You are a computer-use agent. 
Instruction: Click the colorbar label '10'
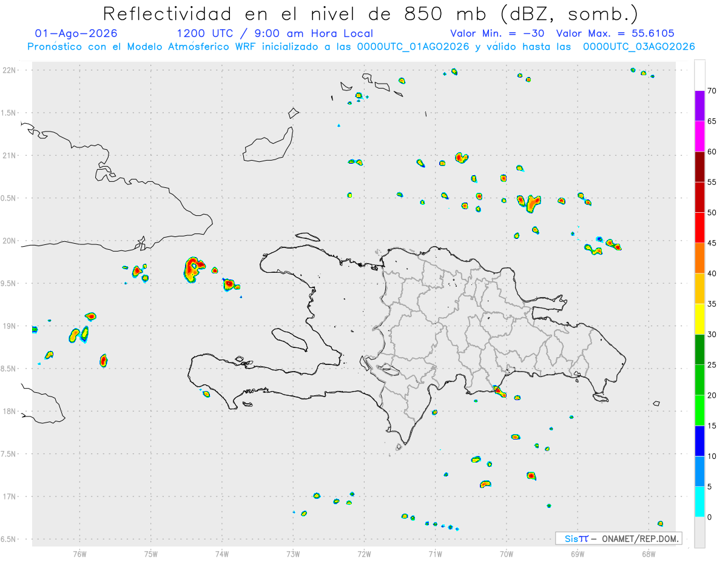coord(712,456)
